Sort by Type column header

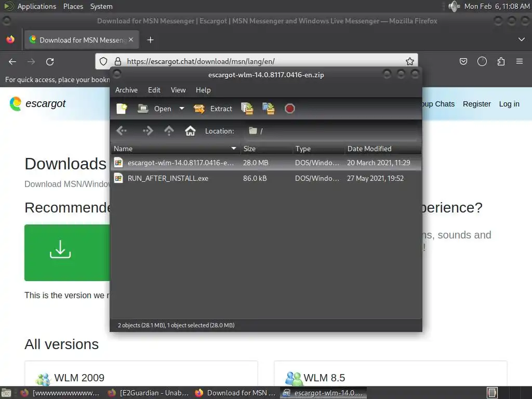tap(318, 149)
